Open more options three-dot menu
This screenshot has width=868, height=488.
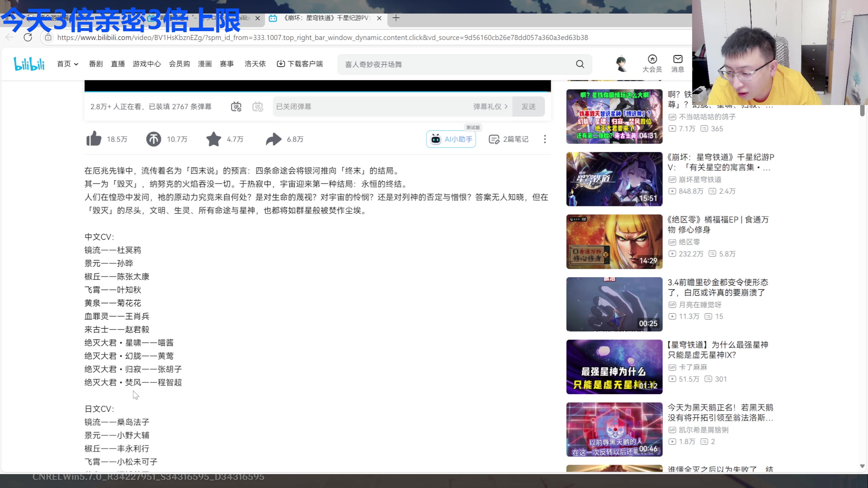(545, 139)
